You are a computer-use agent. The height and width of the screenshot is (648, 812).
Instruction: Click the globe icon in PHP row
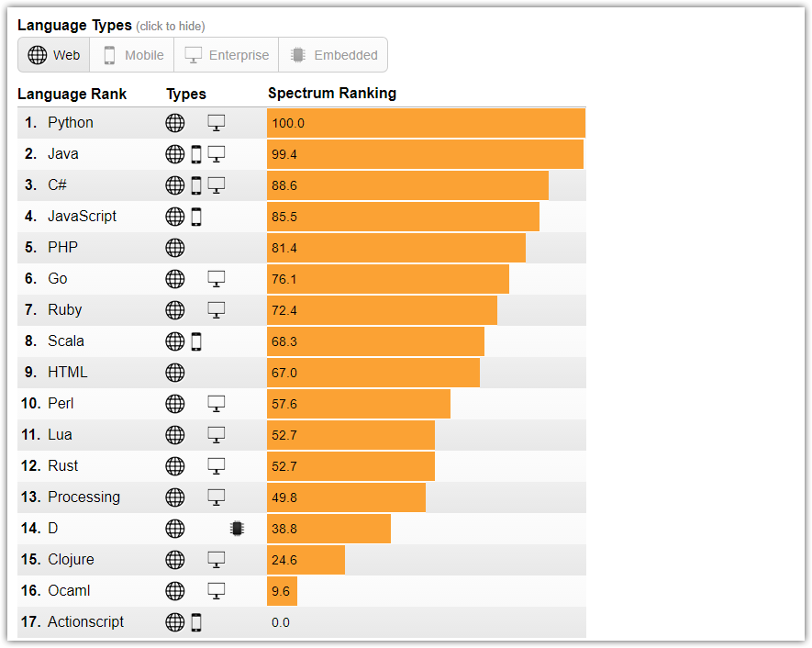pos(175,248)
